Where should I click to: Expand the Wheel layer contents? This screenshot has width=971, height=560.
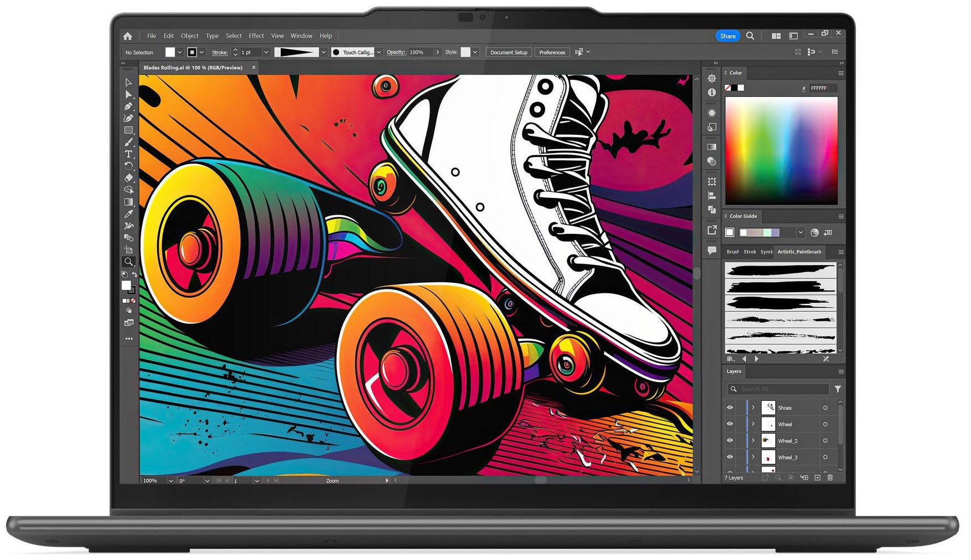(x=753, y=424)
